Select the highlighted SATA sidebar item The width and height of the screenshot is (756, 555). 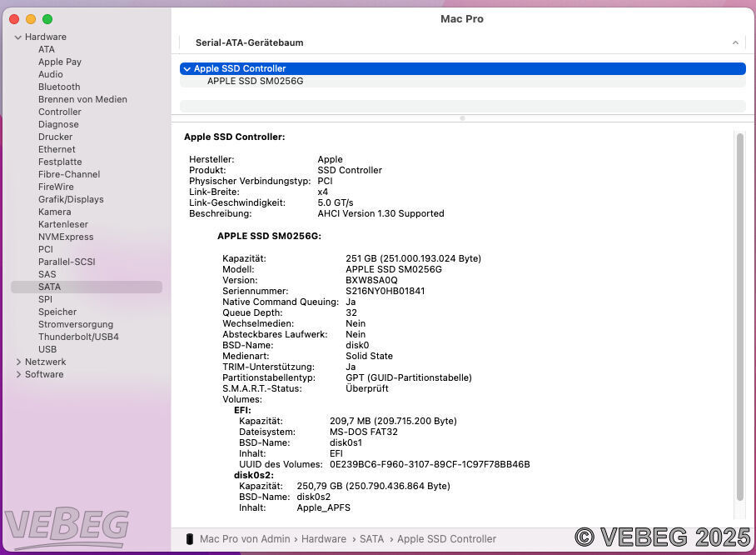tap(87, 287)
